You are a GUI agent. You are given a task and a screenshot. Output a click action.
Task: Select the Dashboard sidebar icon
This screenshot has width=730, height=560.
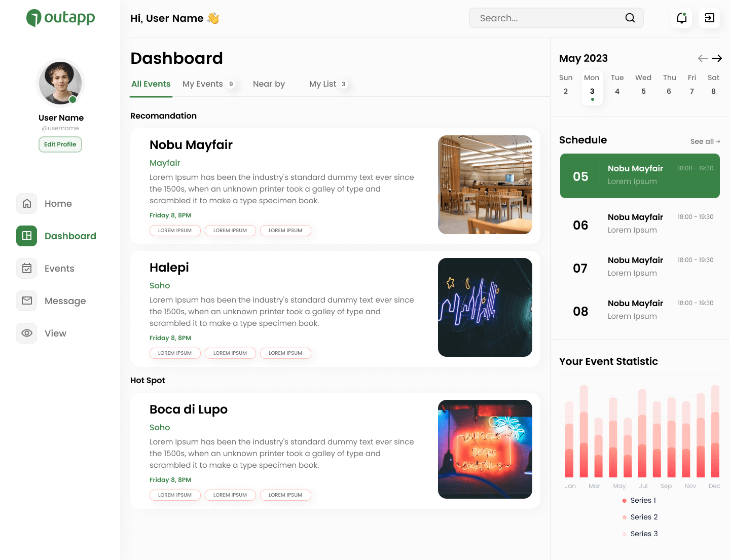tap(27, 236)
